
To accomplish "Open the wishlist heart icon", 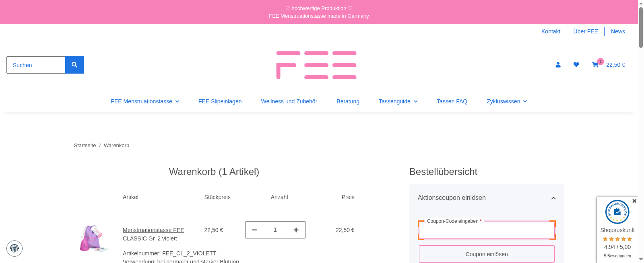I will (576, 65).
